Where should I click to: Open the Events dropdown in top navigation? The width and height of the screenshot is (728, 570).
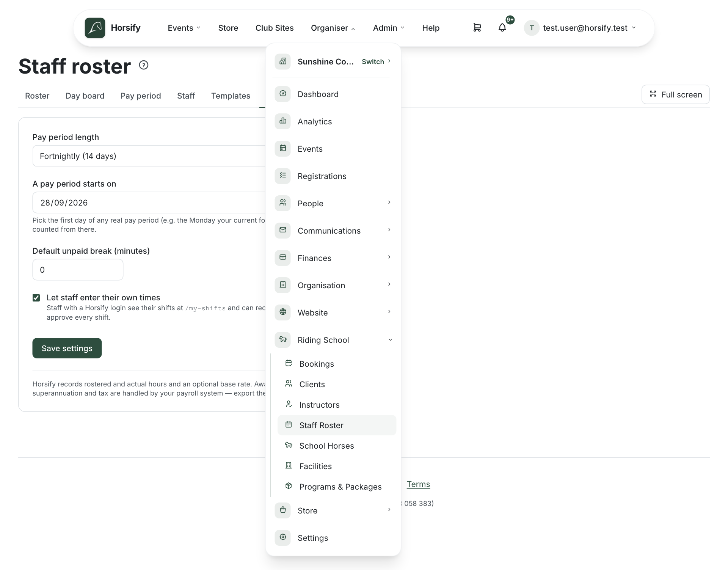click(184, 28)
